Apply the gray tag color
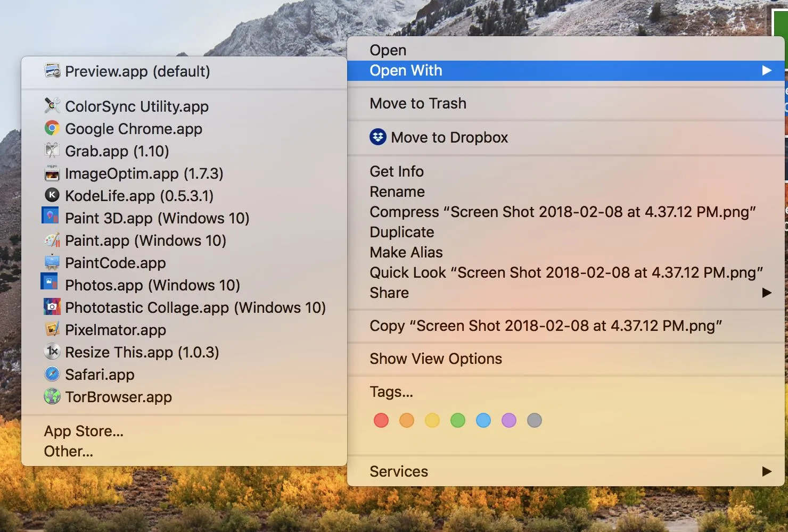Screen dimensions: 788x532 click(535, 420)
